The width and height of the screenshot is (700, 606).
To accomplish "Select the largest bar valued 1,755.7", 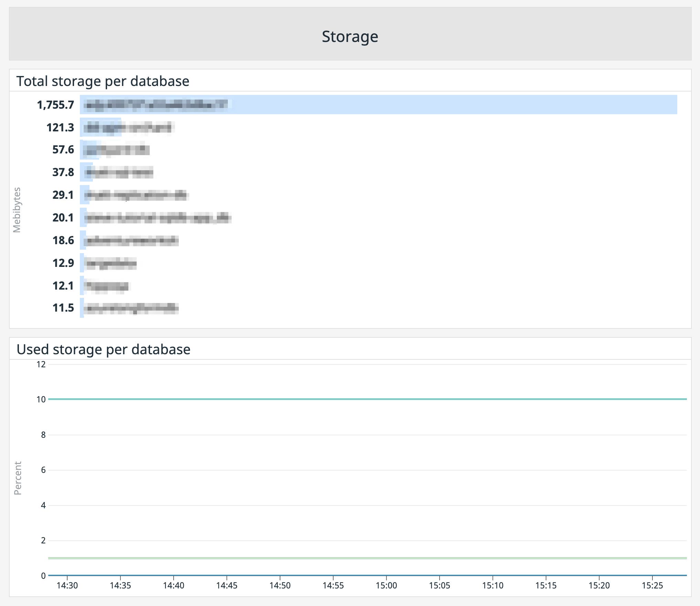I will coord(344,105).
